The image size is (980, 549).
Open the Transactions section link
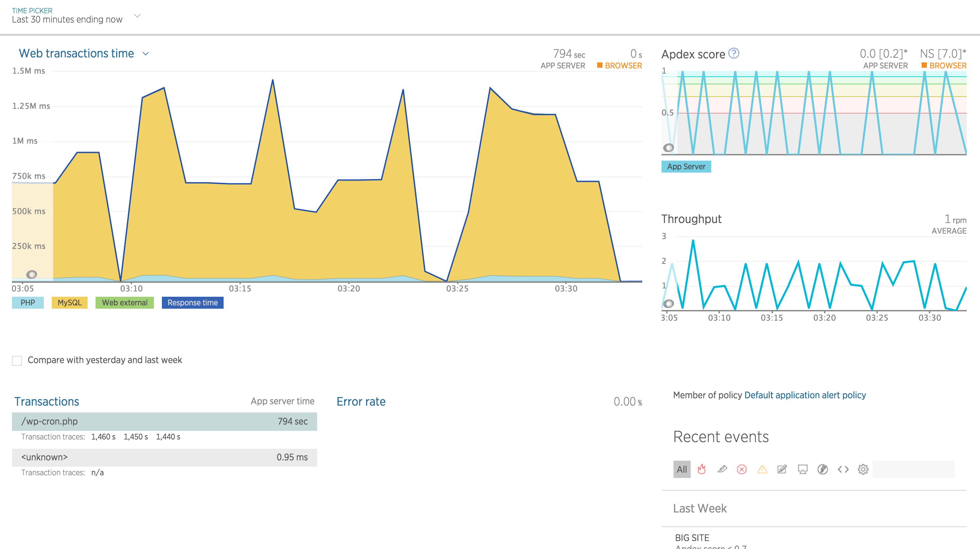tap(47, 402)
